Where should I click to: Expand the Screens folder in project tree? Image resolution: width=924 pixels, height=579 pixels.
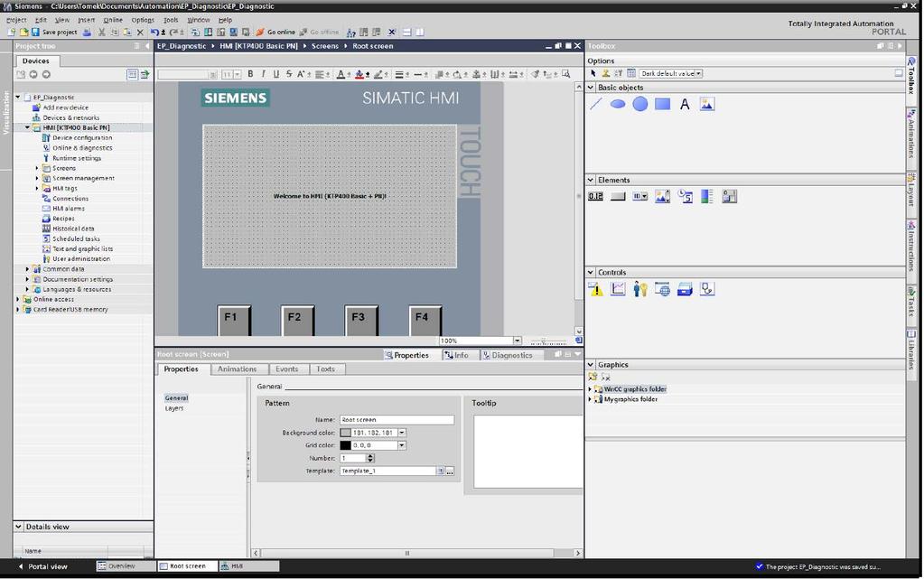[36, 168]
